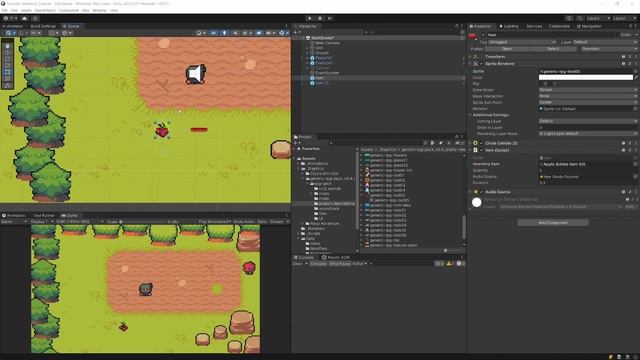This screenshot has height=360, width=640.
Task: Add object with Hierarchy plus button
Action: (x=296, y=32)
